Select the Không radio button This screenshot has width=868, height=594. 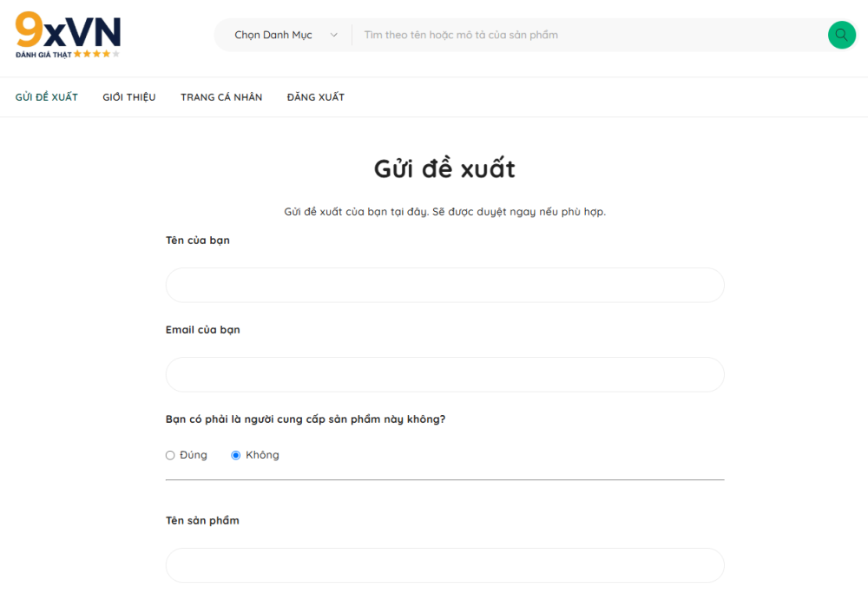pos(236,455)
